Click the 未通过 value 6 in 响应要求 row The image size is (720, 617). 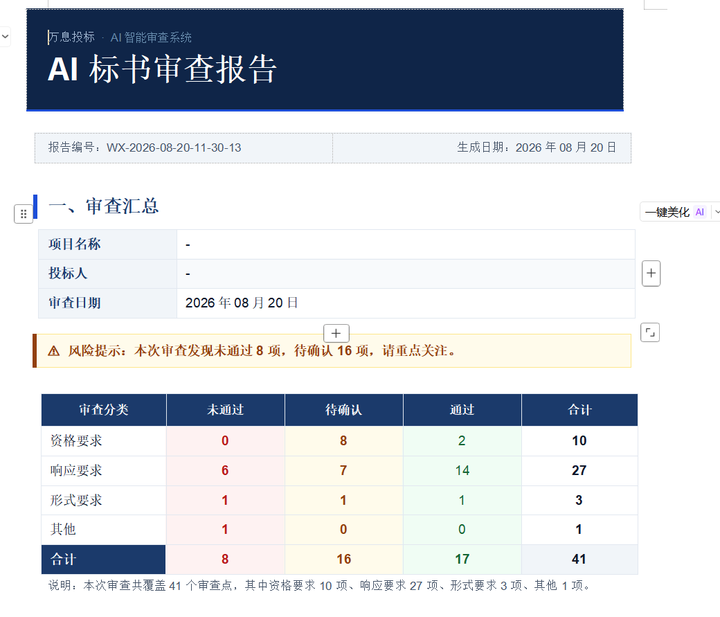[x=225, y=471]
